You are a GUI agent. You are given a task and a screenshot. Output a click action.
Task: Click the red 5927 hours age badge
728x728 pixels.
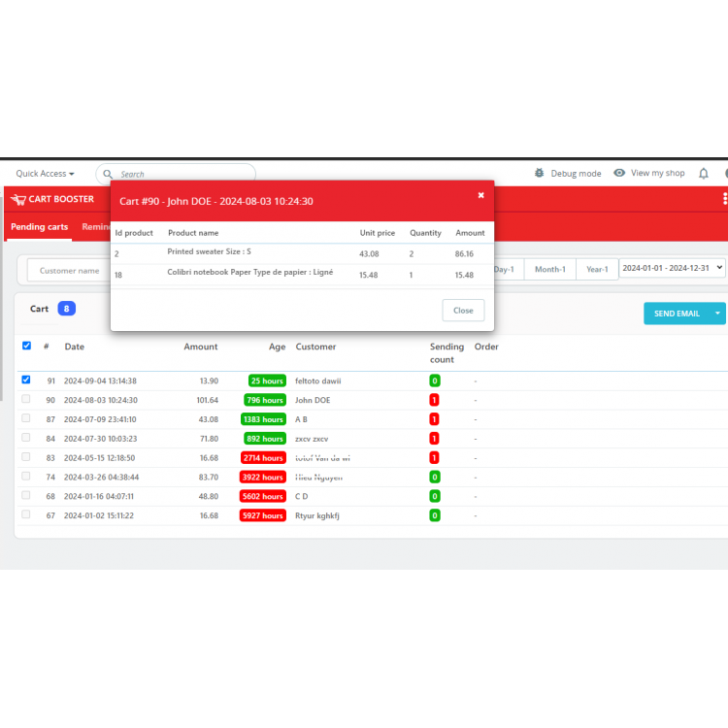[x=263, y=515]
